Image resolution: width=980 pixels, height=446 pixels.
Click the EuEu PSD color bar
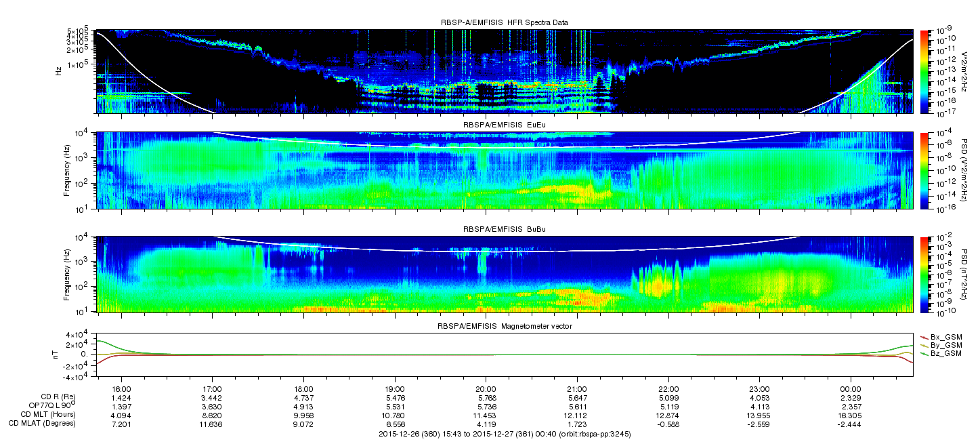point(923,170)
